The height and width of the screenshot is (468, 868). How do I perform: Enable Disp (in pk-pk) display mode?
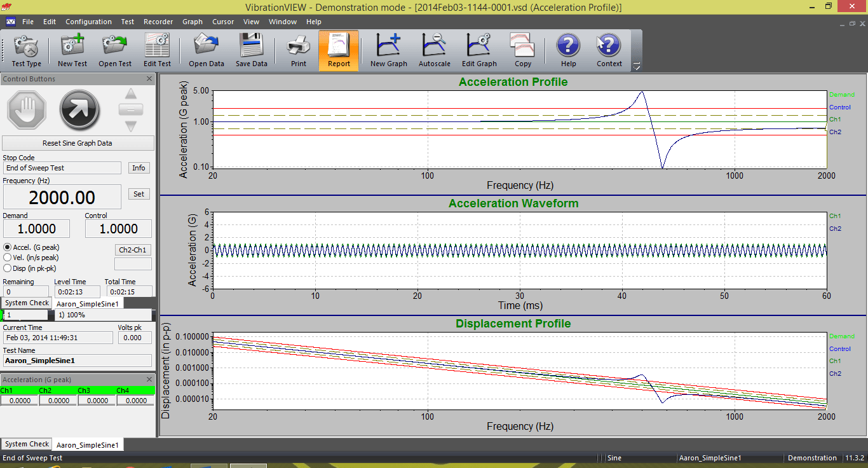(6, 268)
